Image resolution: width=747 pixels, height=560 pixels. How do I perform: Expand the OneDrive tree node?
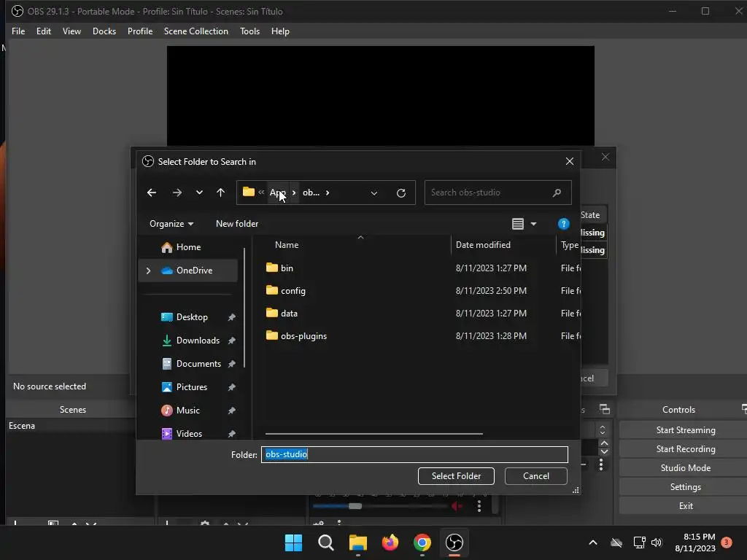click(x=148, y=271)
